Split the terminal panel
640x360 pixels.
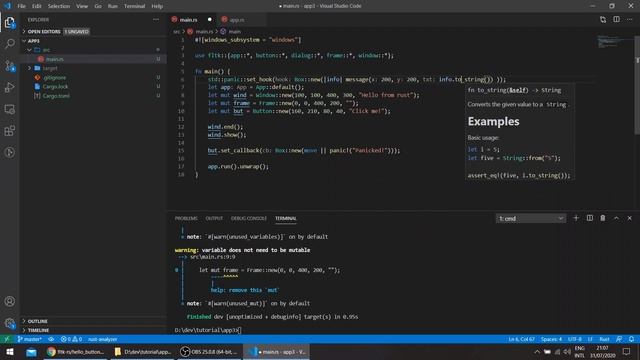pyautogui.click(x=590, y=218)
